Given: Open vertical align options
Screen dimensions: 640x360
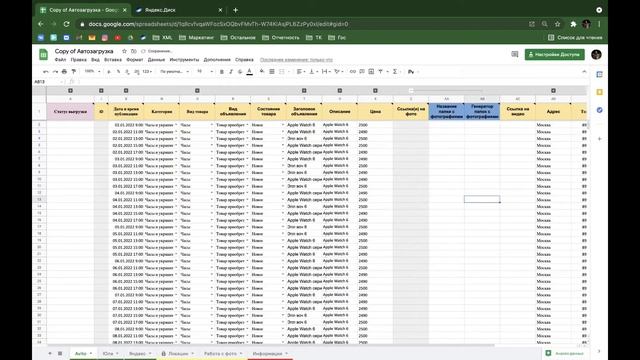Looking at the screenshot, I should coord(313,71).
